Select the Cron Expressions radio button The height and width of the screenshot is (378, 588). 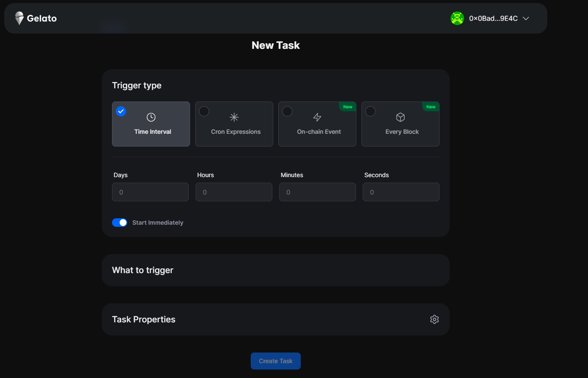click(204, 111)
